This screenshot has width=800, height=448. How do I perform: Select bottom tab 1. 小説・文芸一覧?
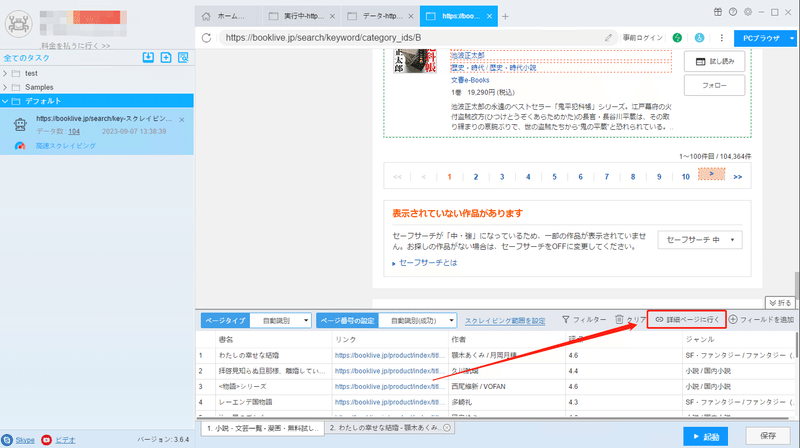point(262,428)
